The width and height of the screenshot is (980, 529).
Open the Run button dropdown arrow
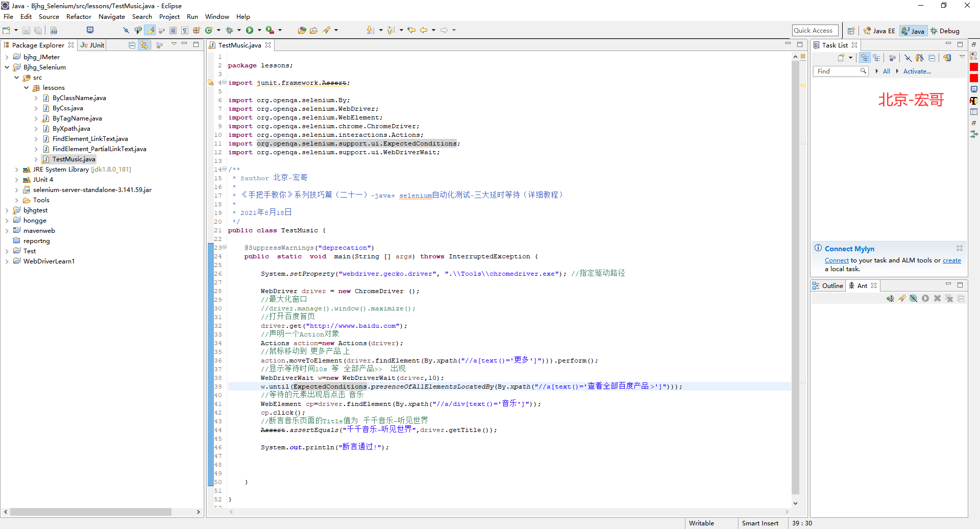259,30
